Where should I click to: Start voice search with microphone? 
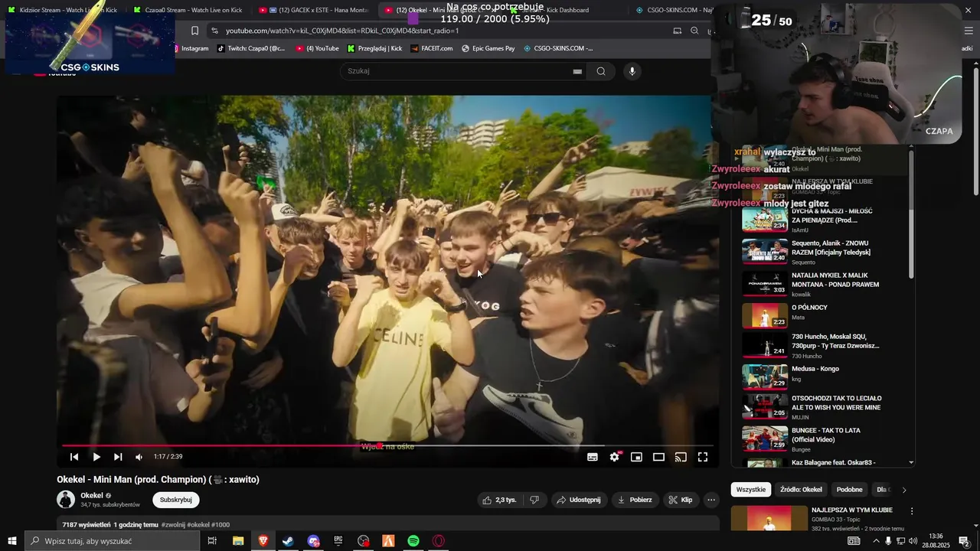pyautogui.click(x=632, y=71)
